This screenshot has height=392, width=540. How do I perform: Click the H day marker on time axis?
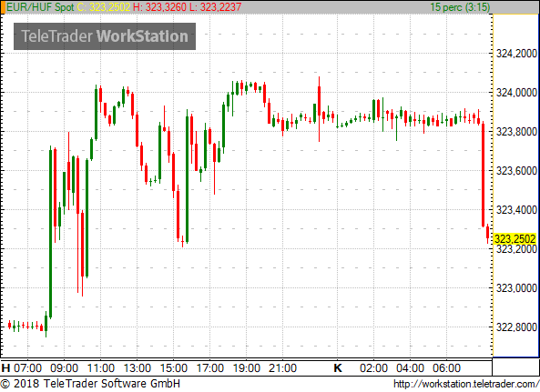(x=5, y=368)
